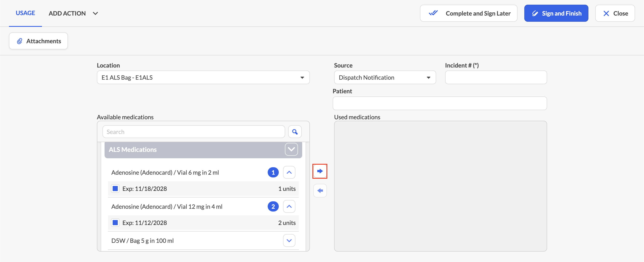
Task: Click the Patient input field
Action: pyautogui.click(x=440, y=104)
